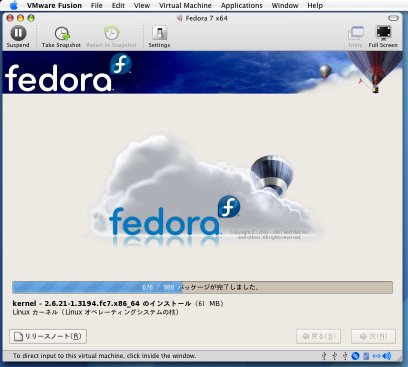
Task: Suspend the virtual machine
Action: pos(18,33)
